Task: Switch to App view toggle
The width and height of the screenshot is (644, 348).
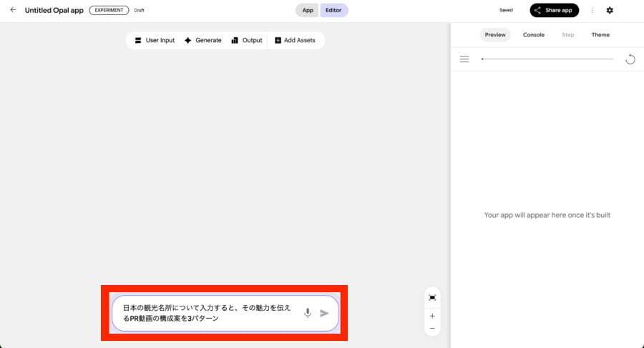Action: coord(307,11)
